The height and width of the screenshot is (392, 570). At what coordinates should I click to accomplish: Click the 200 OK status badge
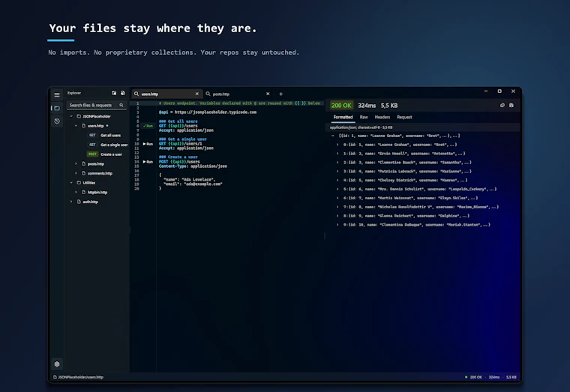coord(341,106)
